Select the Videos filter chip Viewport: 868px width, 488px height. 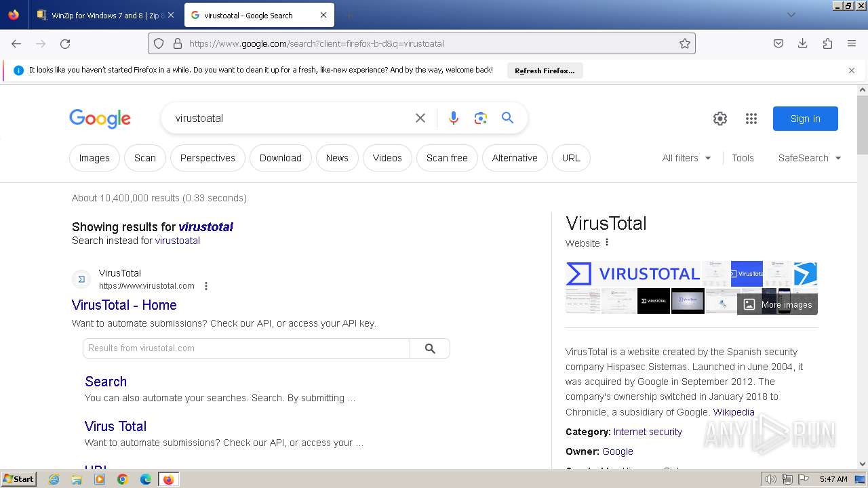click(387, 158)
